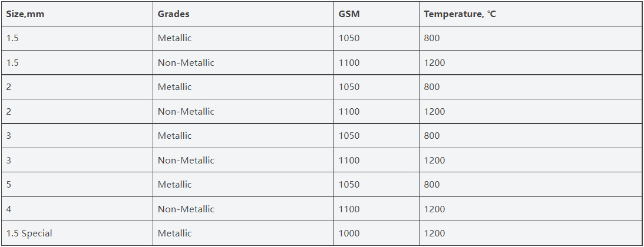Screen dimensions: 644x247
Task: Select Non-Metallic grade in the size 4 row
Action: pos(243,209)
